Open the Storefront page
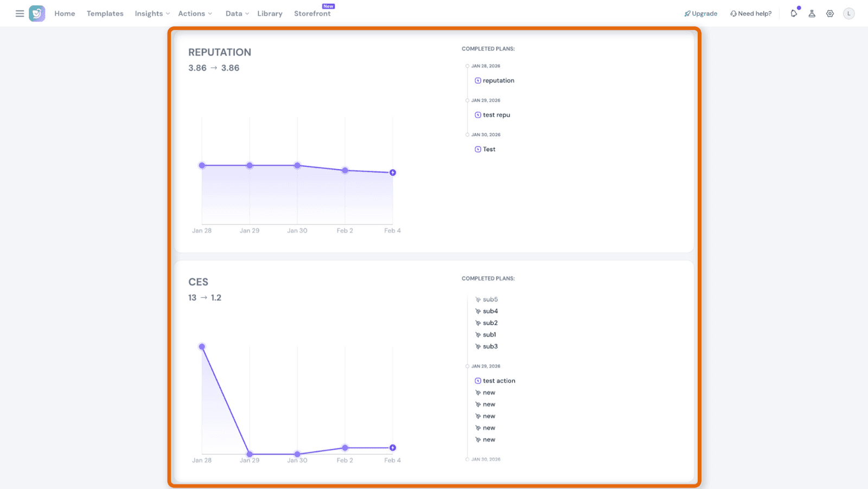The height and width of the screenshot is (489, 868). coord(312,14)
